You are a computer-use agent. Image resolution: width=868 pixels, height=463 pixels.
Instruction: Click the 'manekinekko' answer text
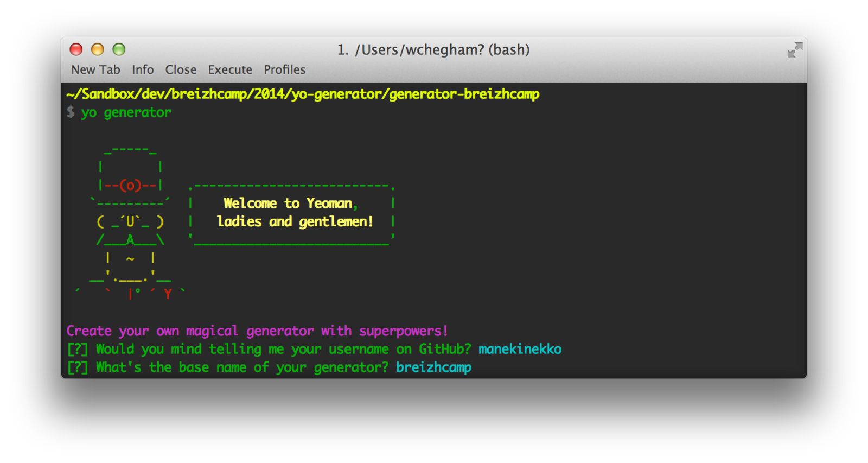520,349
